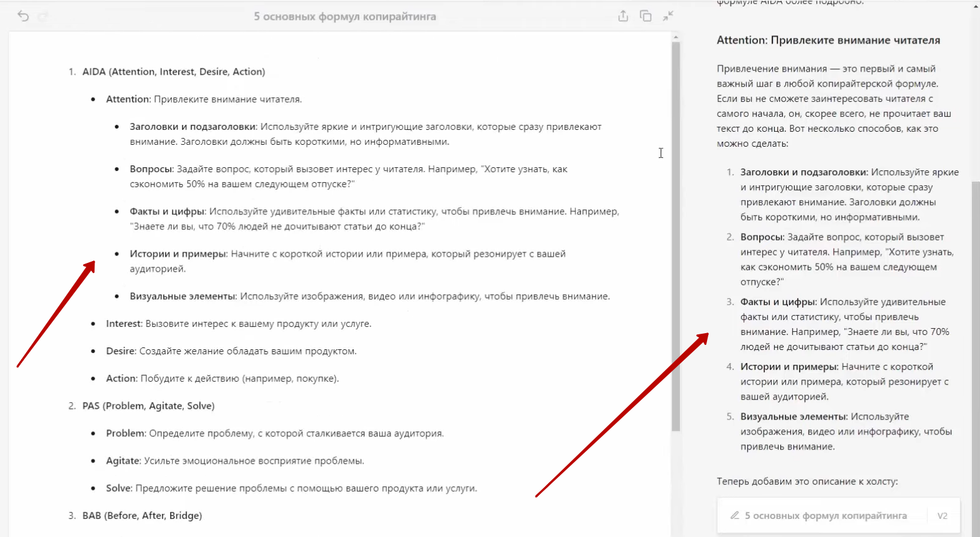Click the 'Agitate: Усильте эмоциональное восприятие' bullet
Image resolution: width=980 pixels, height=537 pixels.
pyautogui.click(x=235, y=460)
